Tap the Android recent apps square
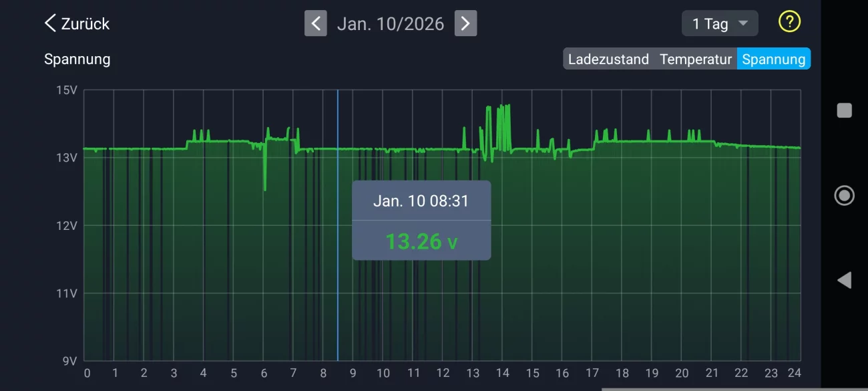 (844, 110)
